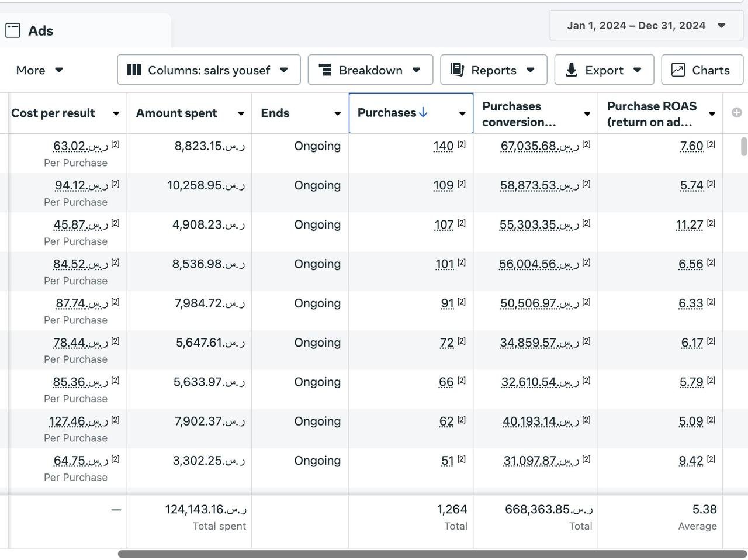The height and width of the screenshot is (560, 748).
Task: Click the horizontal scrollbar at bottom
Action: pyautogui.click(x=432, y=554)
